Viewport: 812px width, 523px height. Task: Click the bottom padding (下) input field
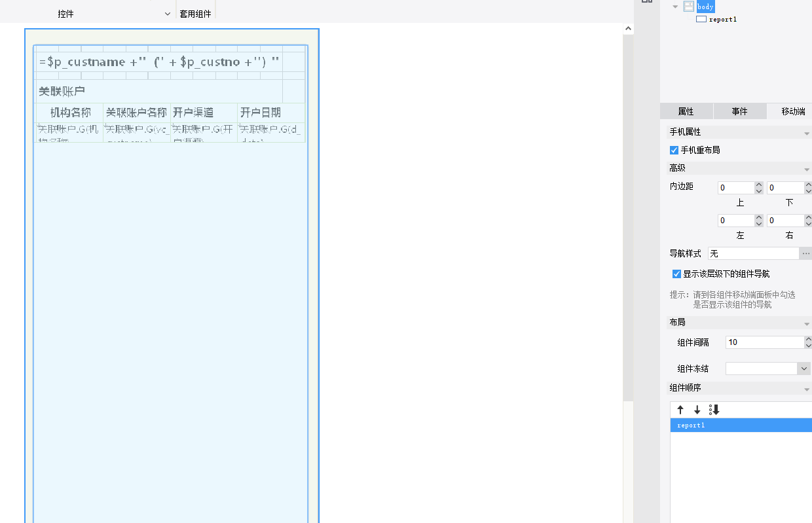tap(785, 188)
